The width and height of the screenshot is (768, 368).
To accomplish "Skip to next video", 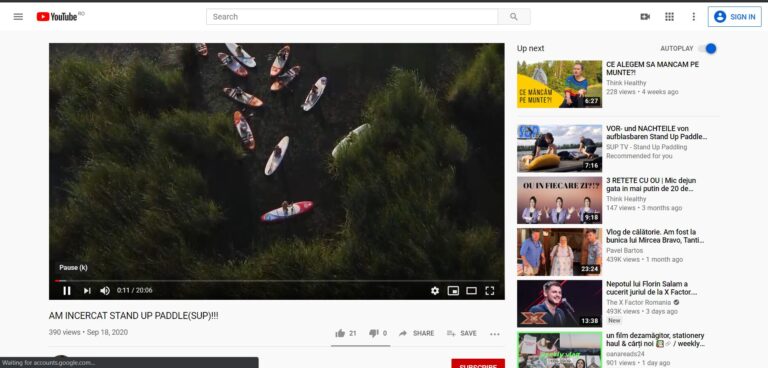I will point(87,291).
